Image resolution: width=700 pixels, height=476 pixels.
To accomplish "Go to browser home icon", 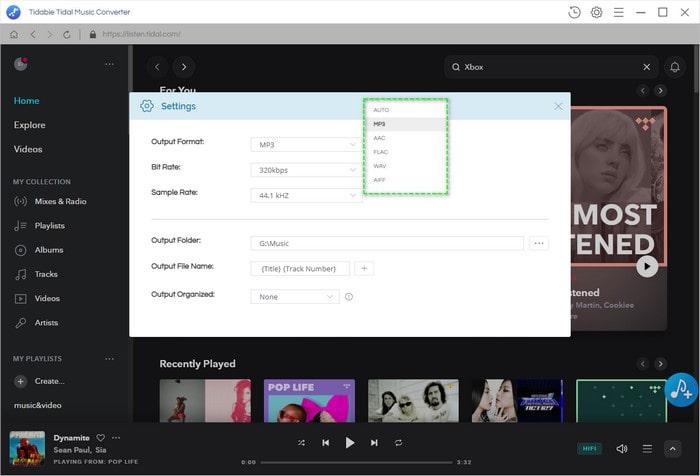I will click(14, 34).
